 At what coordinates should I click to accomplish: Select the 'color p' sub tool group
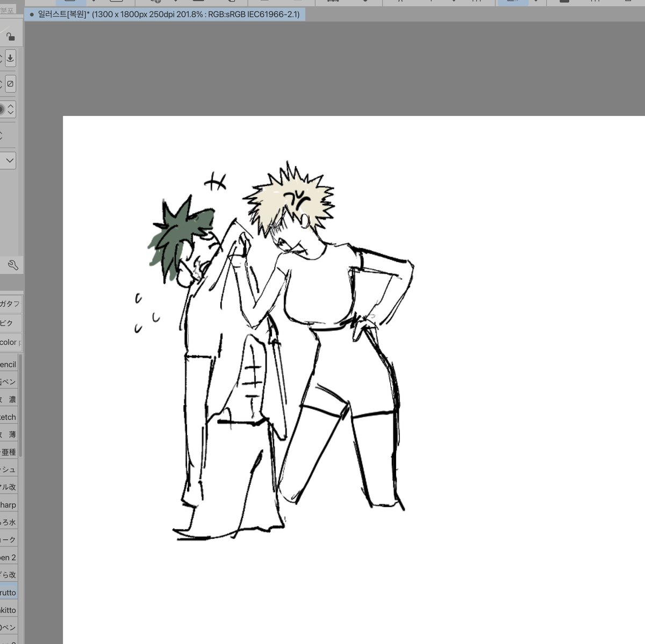(10, 342)
